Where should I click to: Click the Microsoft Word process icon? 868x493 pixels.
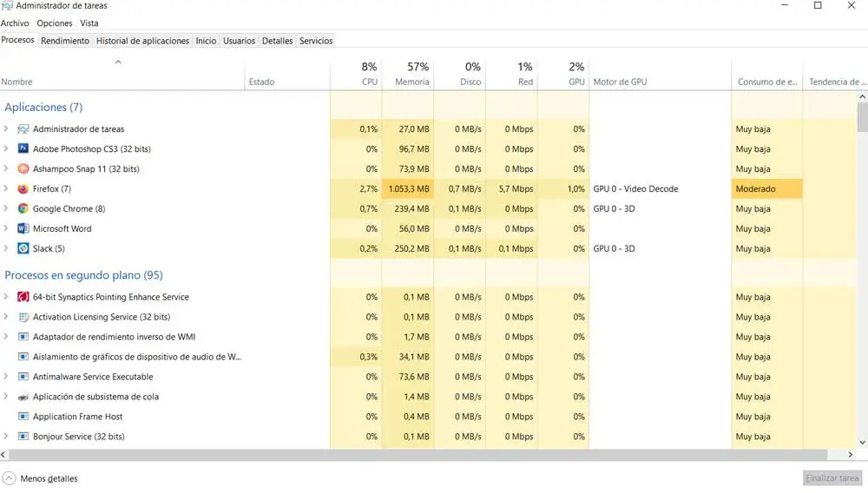[x=23, y=229]
